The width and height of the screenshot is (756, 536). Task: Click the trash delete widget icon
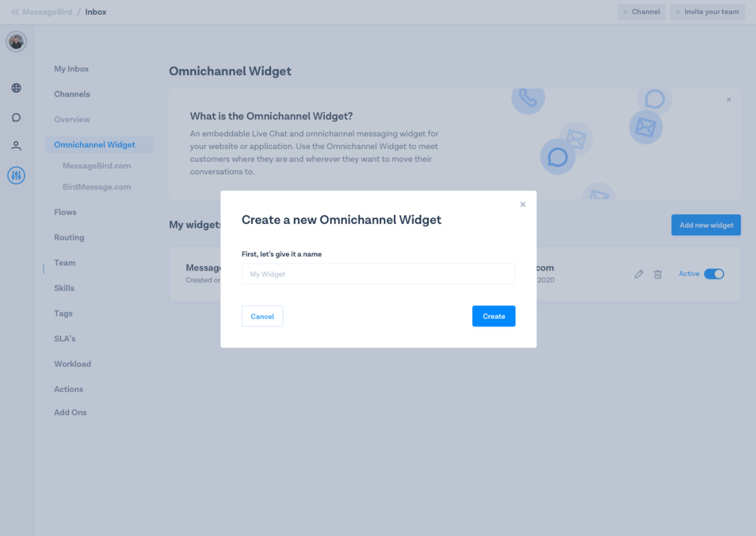point(658,274)
